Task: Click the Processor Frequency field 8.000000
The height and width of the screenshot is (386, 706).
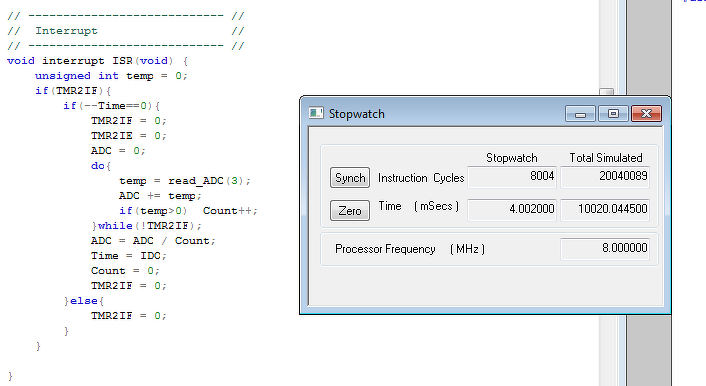Action: (x=605, y=249)
